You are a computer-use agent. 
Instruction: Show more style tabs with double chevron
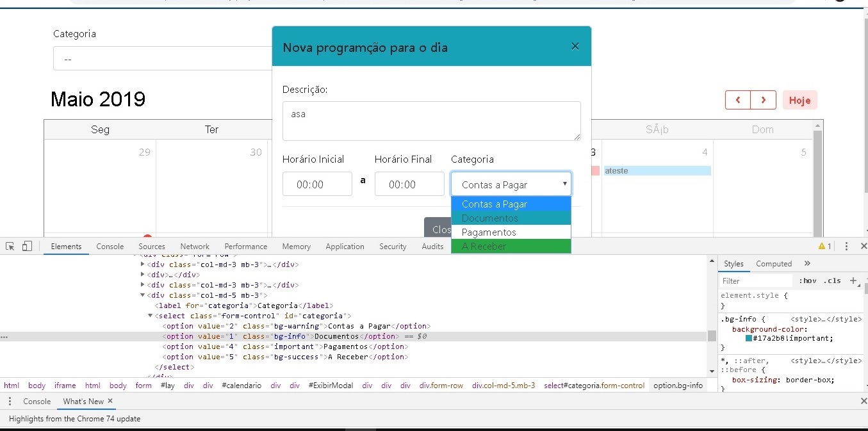coord(807,263)
